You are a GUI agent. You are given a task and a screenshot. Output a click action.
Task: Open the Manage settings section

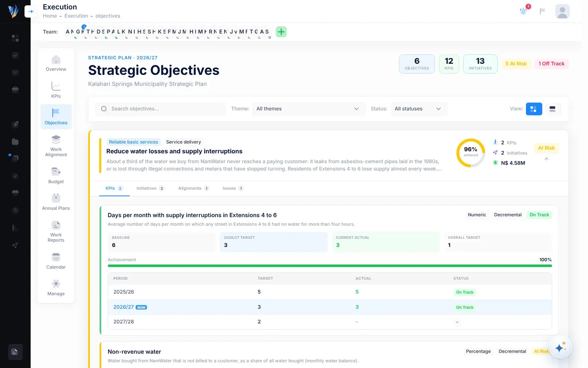click(56, 288)
